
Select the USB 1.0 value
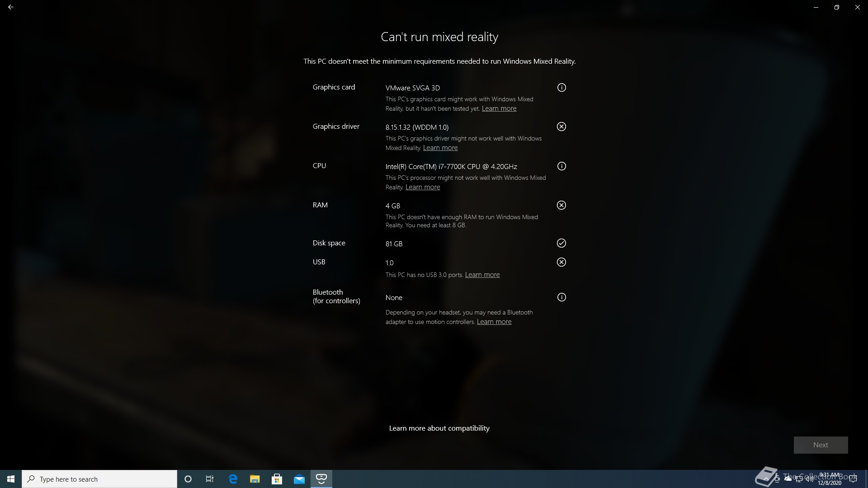tap(390, 263)
